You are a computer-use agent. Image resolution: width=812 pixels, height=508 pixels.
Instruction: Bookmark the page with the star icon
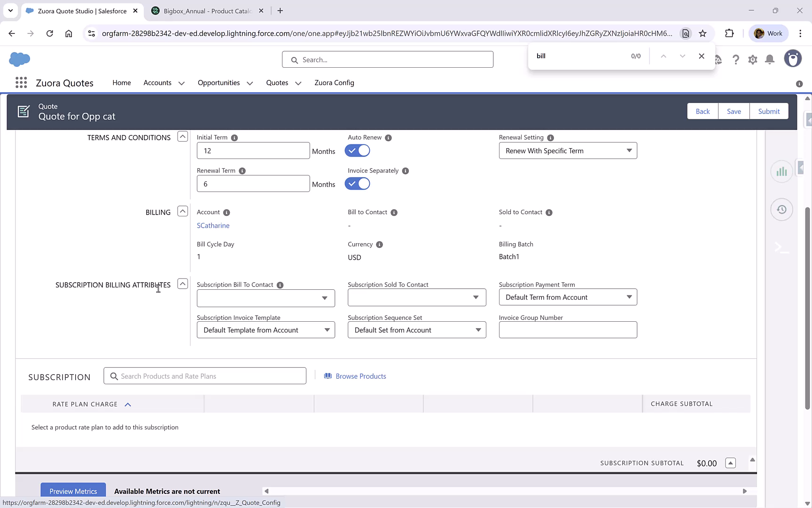click(703, 33)
